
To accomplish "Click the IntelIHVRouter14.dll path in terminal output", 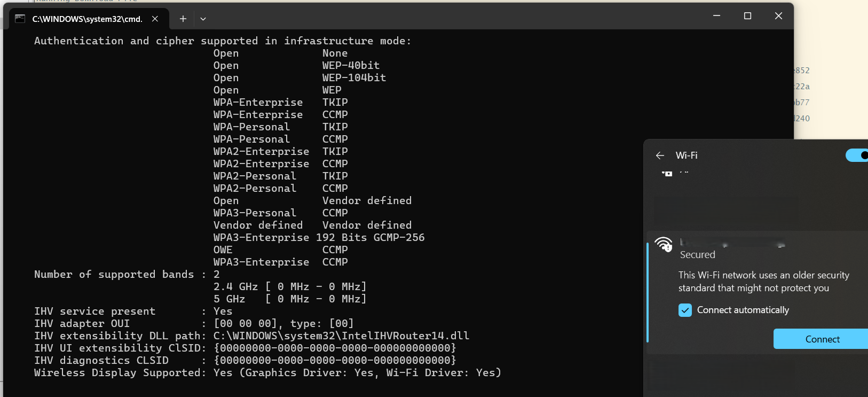I will coord(341,336).
